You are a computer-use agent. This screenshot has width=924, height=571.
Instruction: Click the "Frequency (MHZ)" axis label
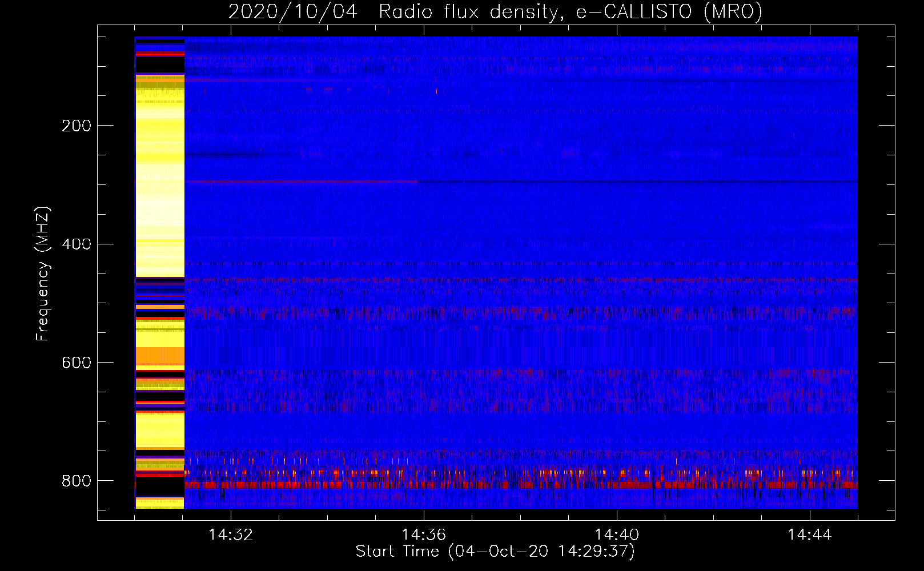[42, 274]
